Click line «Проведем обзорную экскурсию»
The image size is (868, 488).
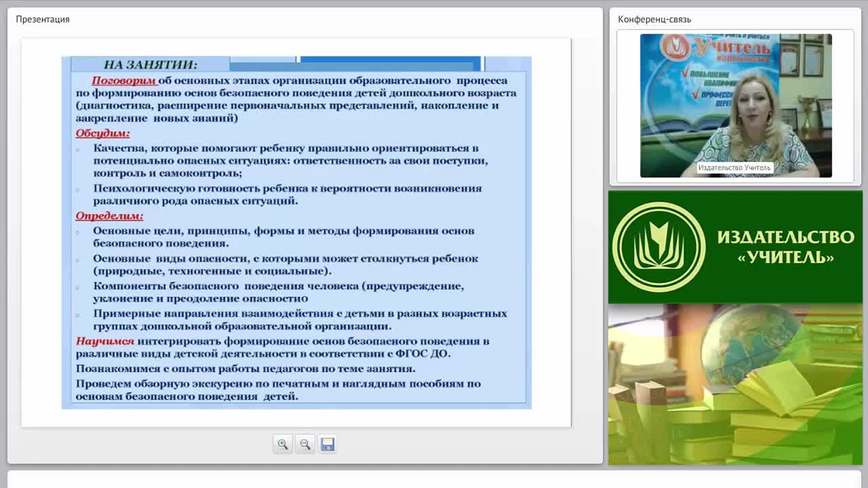[278, 390]
